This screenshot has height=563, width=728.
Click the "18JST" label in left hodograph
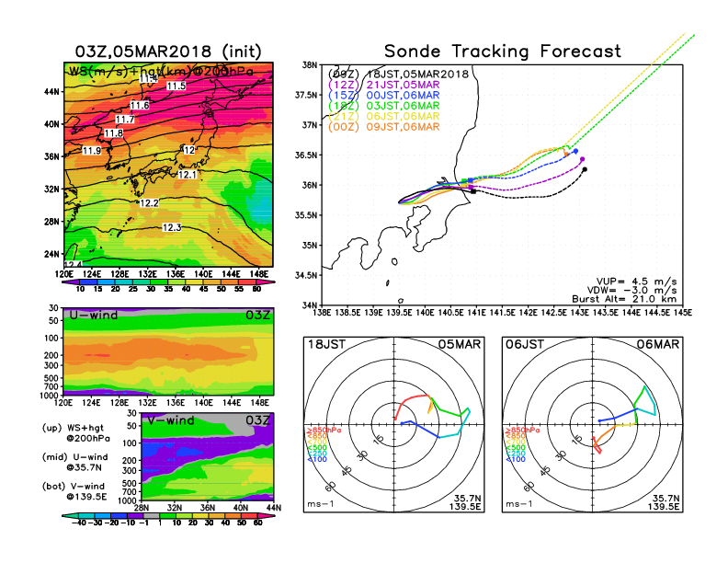[x=326, y=344]
